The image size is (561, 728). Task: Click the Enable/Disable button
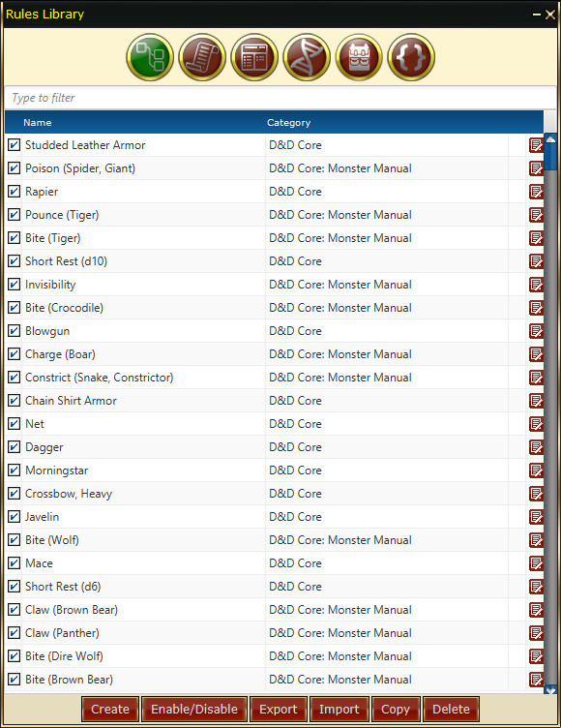tap(194, 709)
